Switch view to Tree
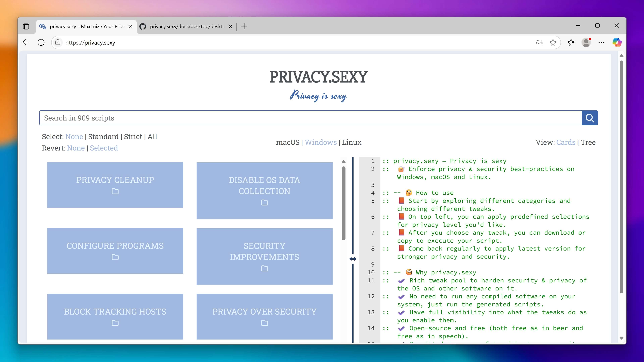The image size is (644, 362). click(x=588, y=142)
